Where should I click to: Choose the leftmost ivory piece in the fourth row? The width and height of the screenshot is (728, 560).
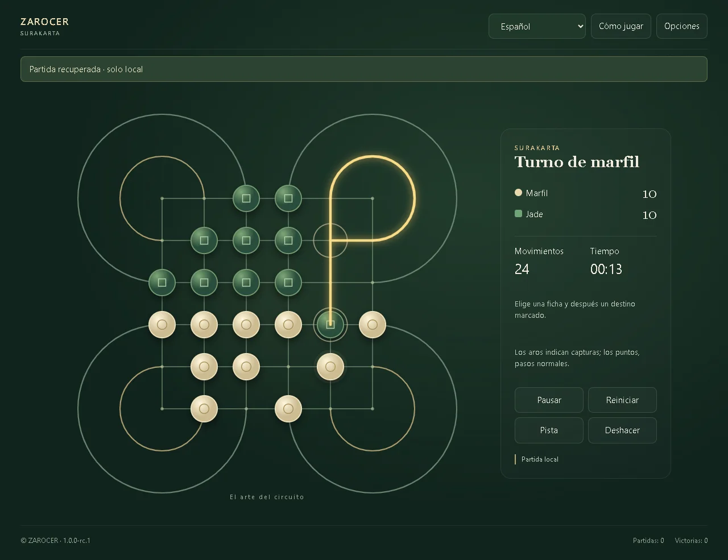162,325
